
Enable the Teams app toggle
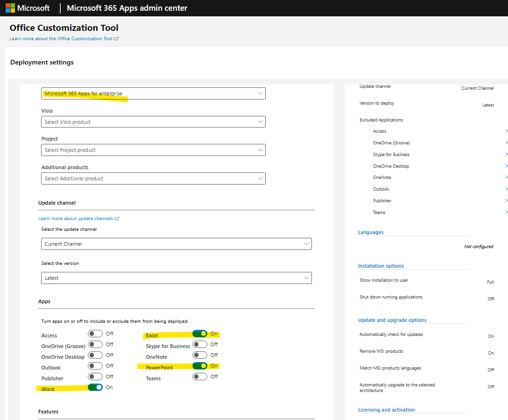pyautogui.click(x=199, y=376)
